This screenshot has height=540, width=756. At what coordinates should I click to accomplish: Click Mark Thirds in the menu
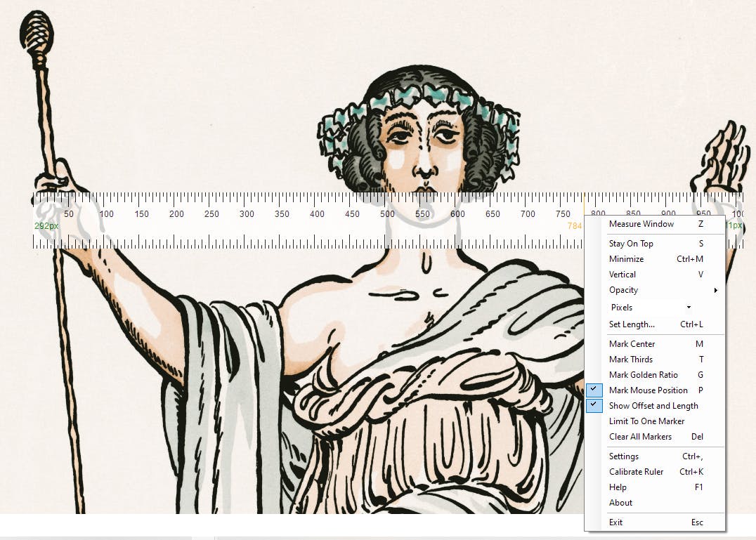pyautogui.click(x=630, y=360)
